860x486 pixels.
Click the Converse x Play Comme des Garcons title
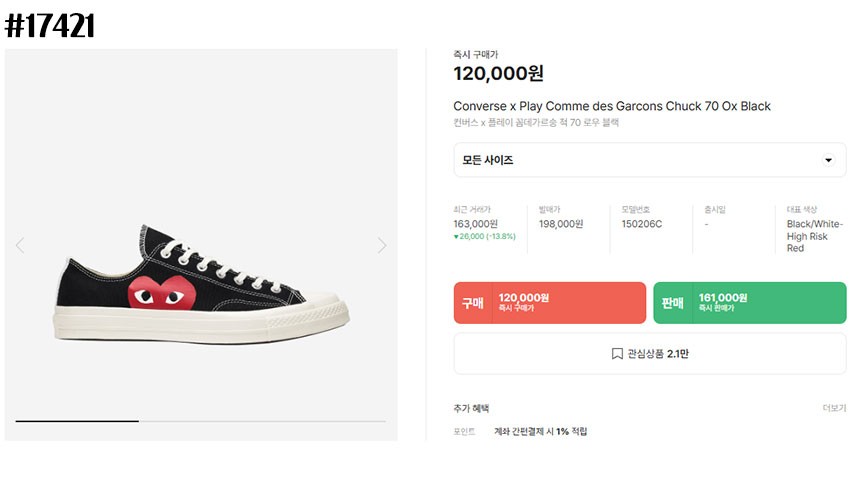click(612, 106)
